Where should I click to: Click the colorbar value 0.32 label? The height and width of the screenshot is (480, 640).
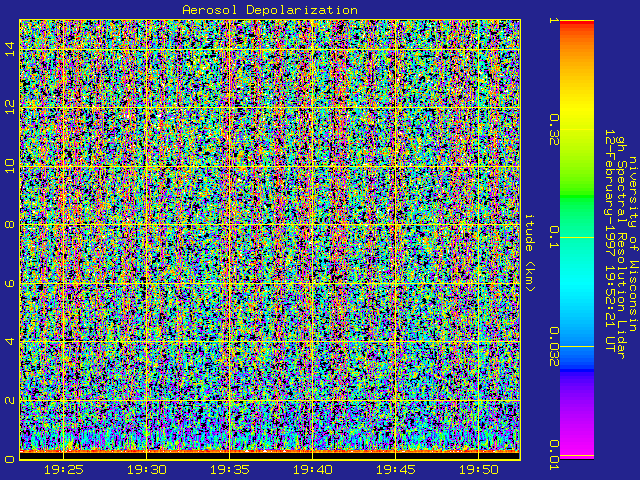coord(553,130)
